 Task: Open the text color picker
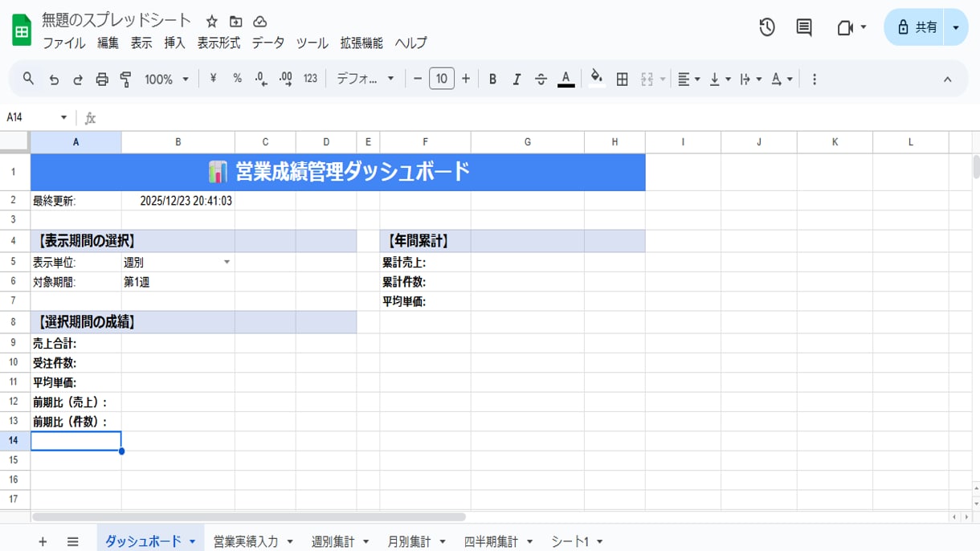point(566,79)
